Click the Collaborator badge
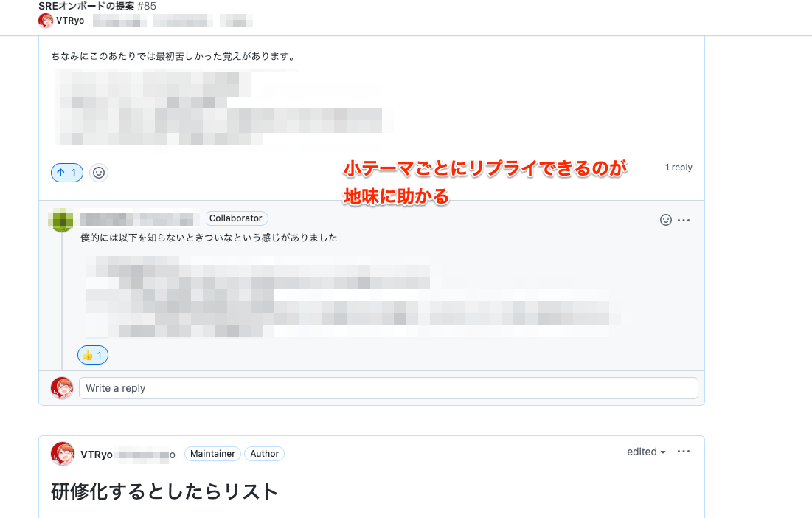 pyautogui.click(x=235, y=218)
